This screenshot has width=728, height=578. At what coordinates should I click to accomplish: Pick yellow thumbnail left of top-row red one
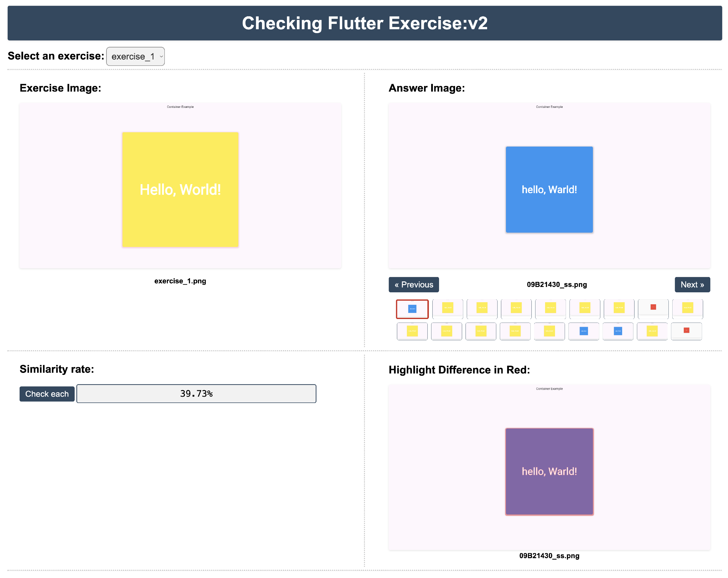(619, 309)
